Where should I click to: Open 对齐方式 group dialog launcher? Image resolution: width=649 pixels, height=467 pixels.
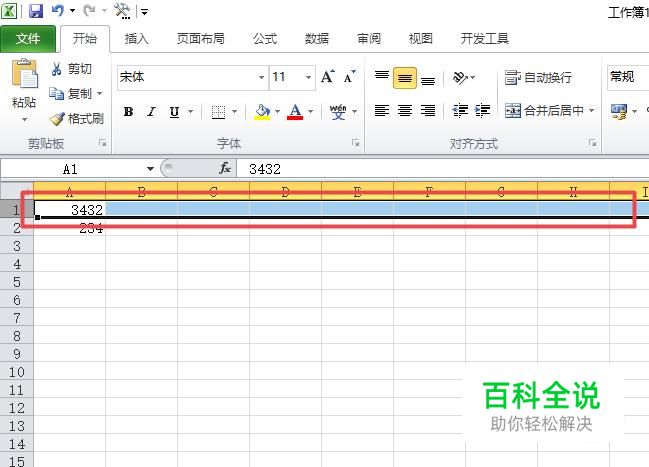[x=593, y=143]
